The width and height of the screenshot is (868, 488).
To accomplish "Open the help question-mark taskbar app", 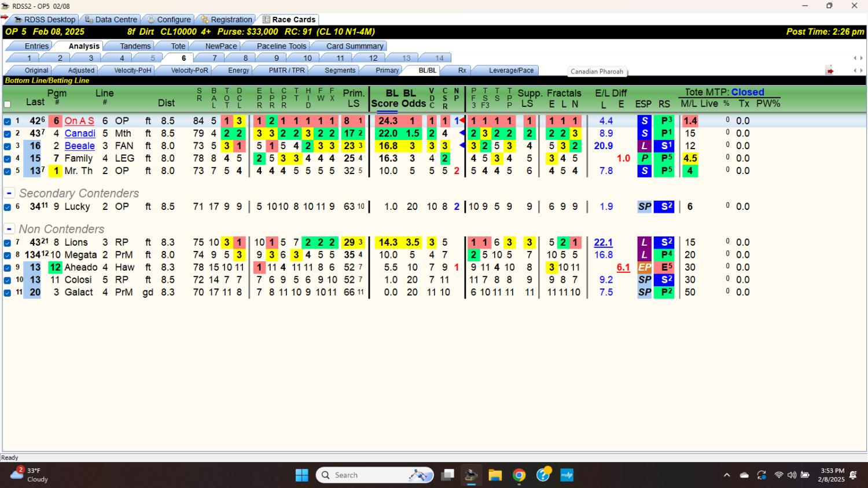I will [543, 475].
